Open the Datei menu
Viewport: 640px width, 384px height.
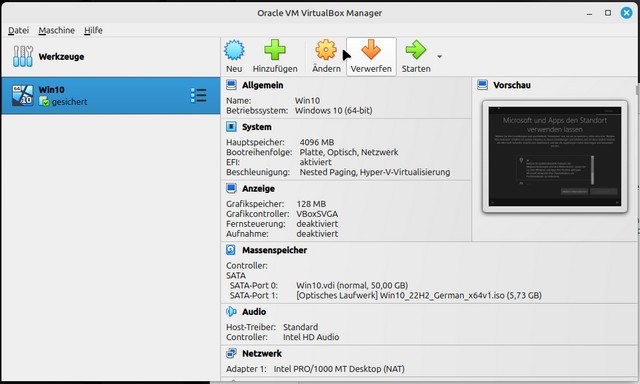coord(18,30)
